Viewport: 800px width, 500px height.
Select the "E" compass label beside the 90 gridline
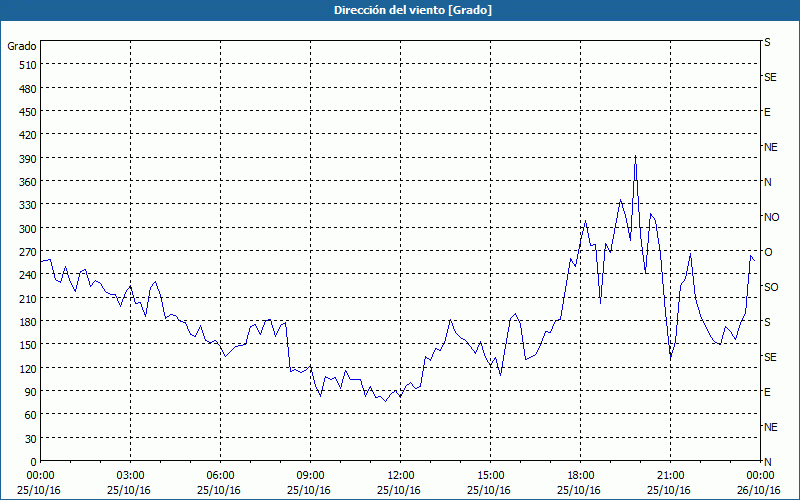pos(767,392)
